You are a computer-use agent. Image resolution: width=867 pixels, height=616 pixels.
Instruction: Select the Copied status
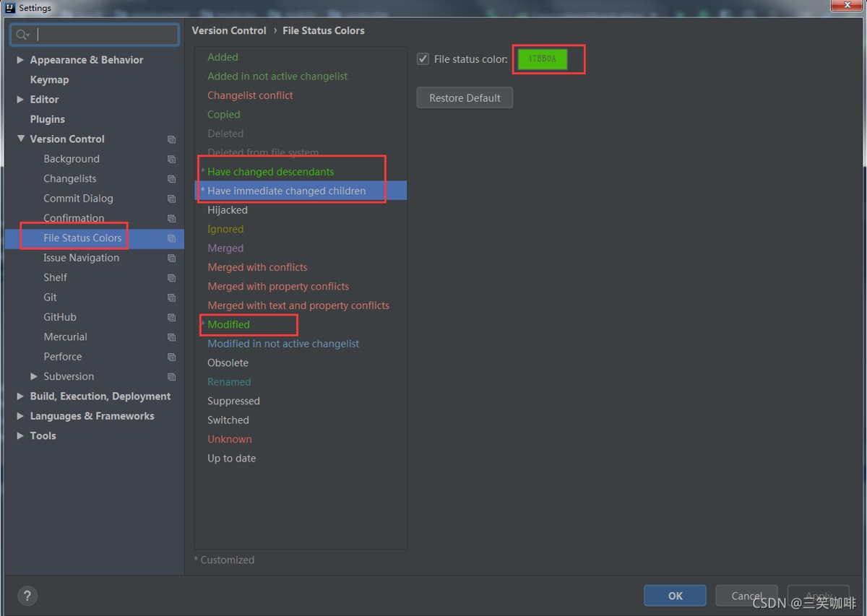coord(223,114)
